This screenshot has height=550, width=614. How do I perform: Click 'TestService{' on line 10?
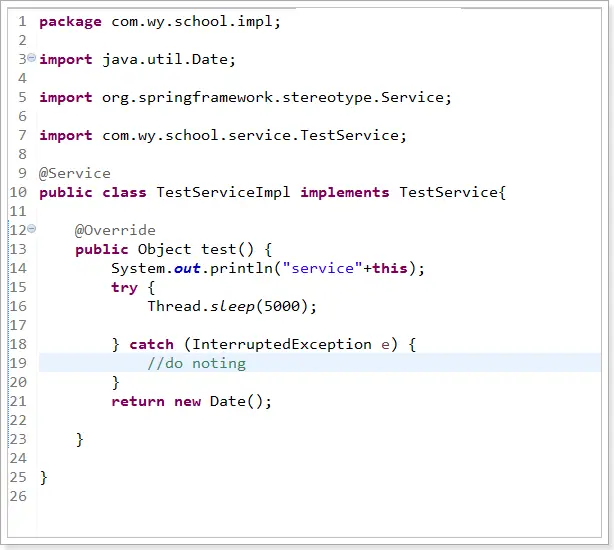tap(453, 192)
